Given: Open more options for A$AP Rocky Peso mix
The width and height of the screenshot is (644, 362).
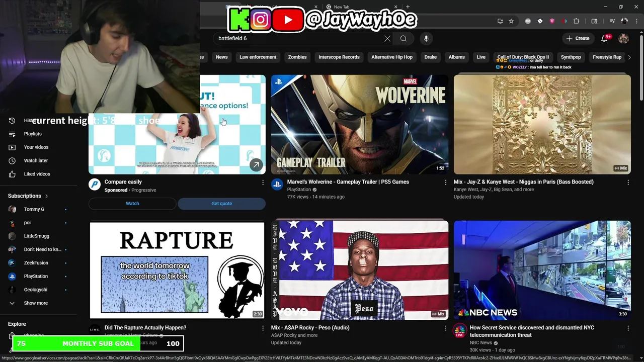Looking at the screenshot, I should (445, 328).
